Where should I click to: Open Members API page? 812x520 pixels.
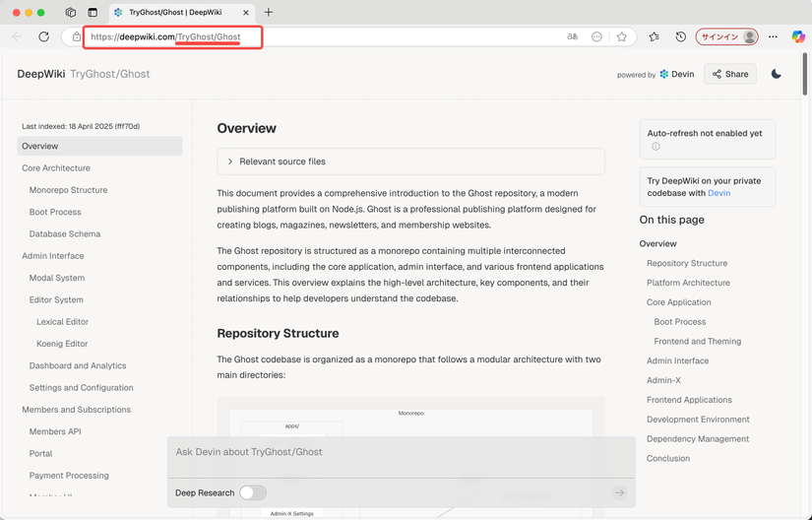(x=55, y=431)
